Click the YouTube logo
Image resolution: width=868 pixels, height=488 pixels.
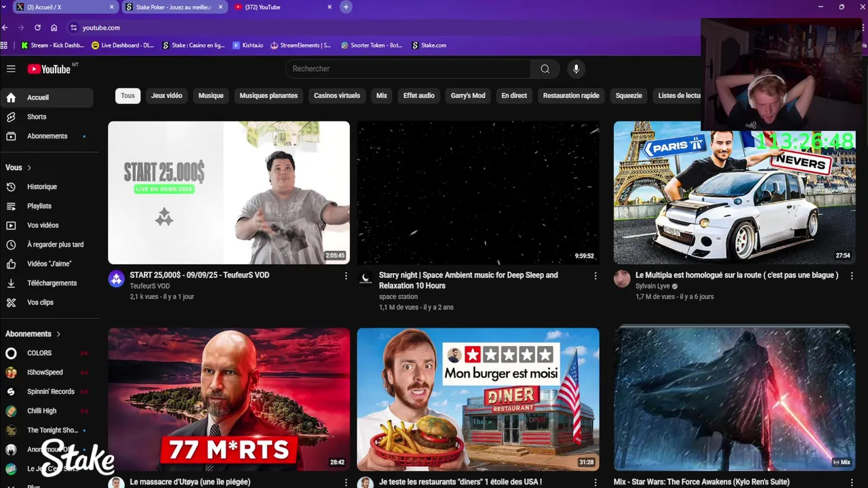click(49, 69)
